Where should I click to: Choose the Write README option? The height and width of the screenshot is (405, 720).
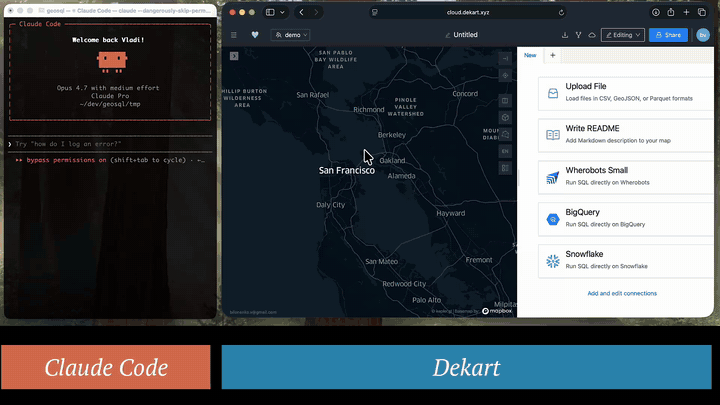pos(625,135)
